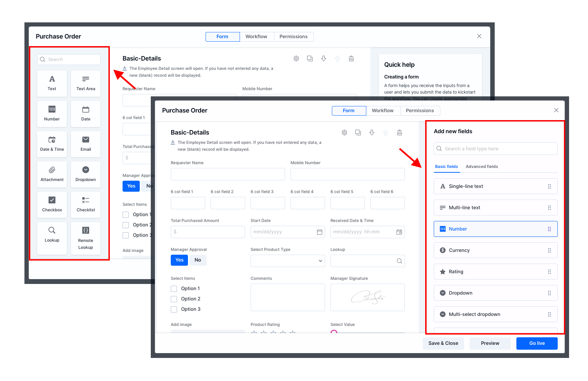Show Advanced fields tab
This screenshot has height=381, width=588.
[482, 167]
